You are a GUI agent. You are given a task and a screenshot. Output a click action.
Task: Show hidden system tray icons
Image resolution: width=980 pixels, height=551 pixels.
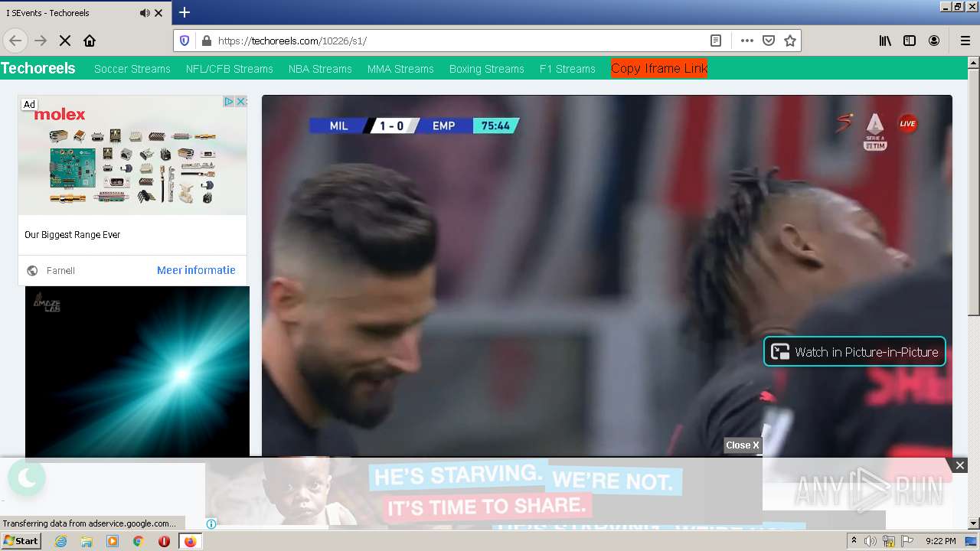coord(854,541)
